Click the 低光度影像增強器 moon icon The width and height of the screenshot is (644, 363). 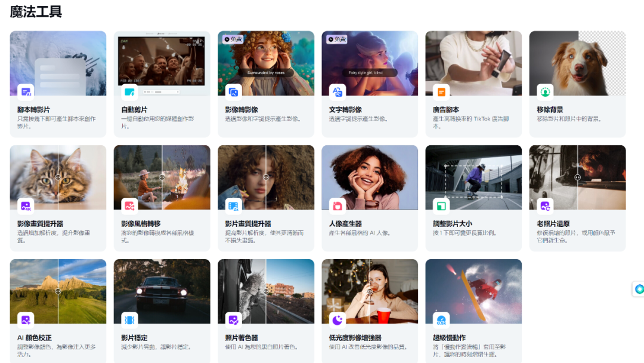tap(337, 319)
